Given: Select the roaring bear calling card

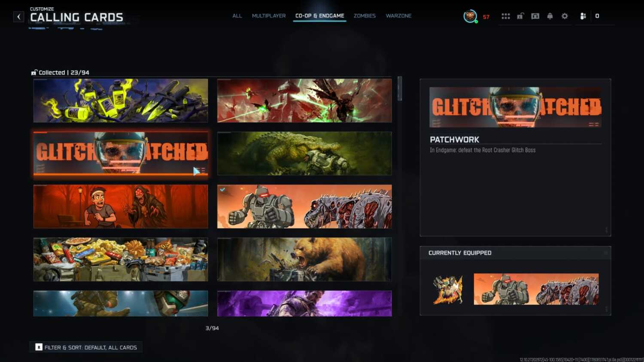Looking at the screenshot, I should coord(304,259).
